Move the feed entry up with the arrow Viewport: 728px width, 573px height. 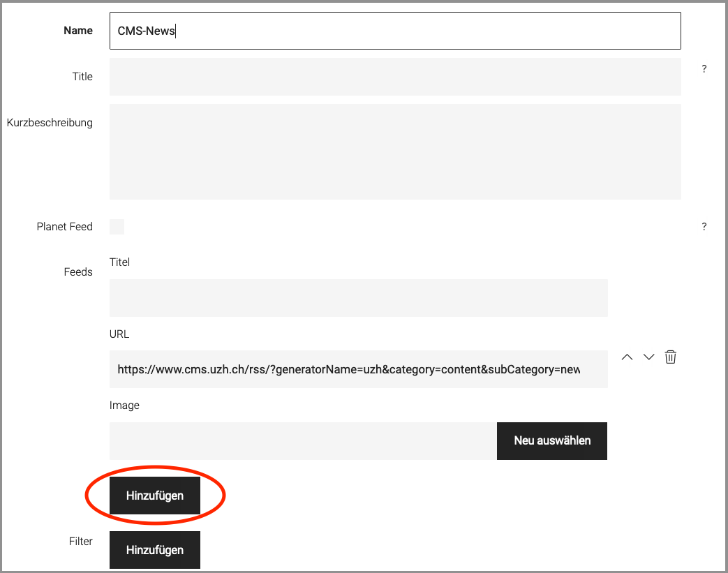[x=627, y=357]
